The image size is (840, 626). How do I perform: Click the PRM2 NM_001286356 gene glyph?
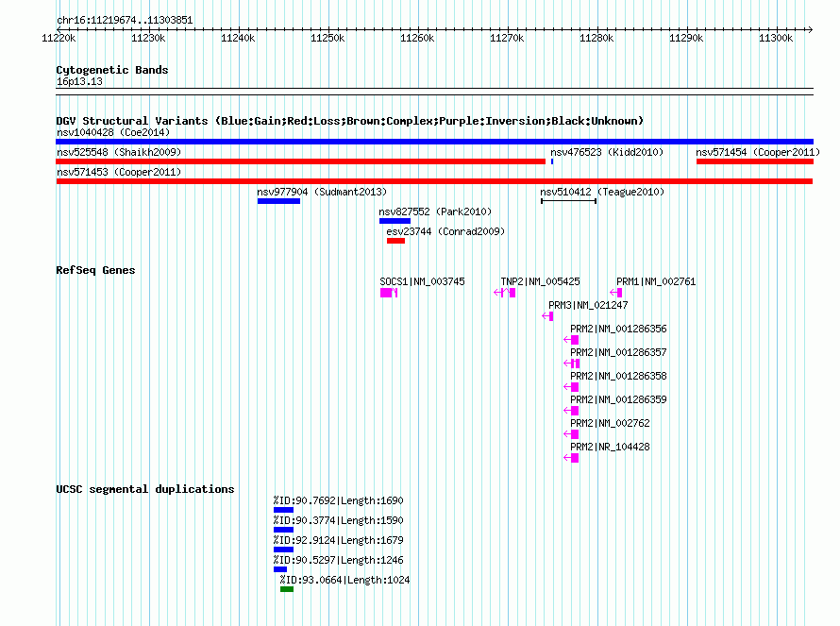(x=571, y=340)
